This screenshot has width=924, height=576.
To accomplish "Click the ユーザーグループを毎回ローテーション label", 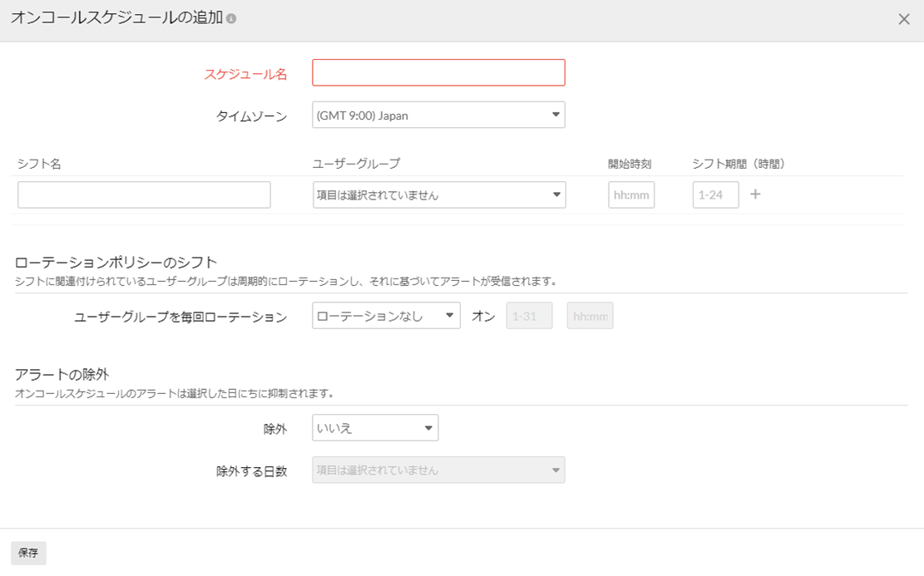I will click(x=180, y=317).
